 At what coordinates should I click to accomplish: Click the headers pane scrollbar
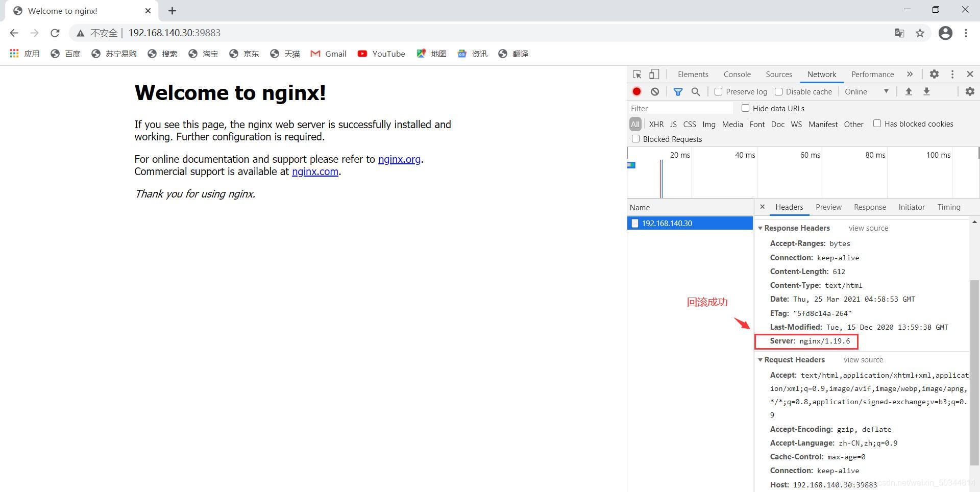tap(974, 373)
